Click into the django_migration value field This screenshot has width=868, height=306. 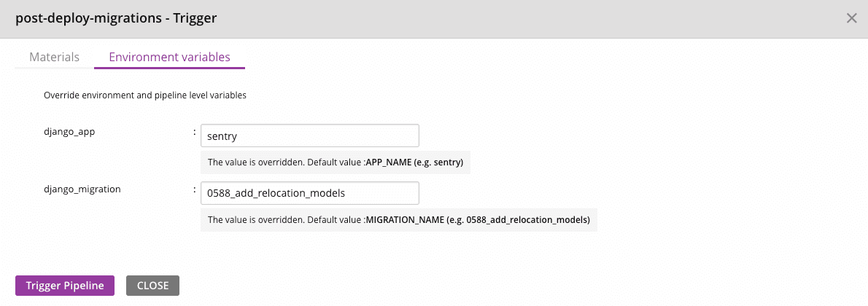309,193
